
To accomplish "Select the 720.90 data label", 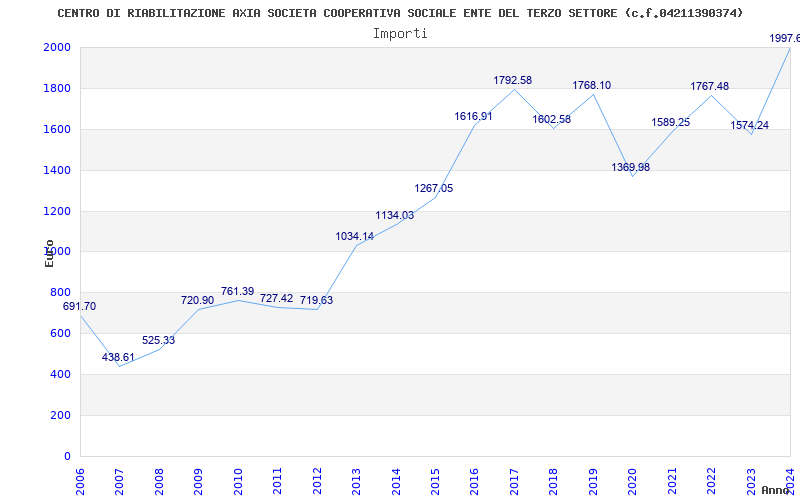I will tap(197, 301).
